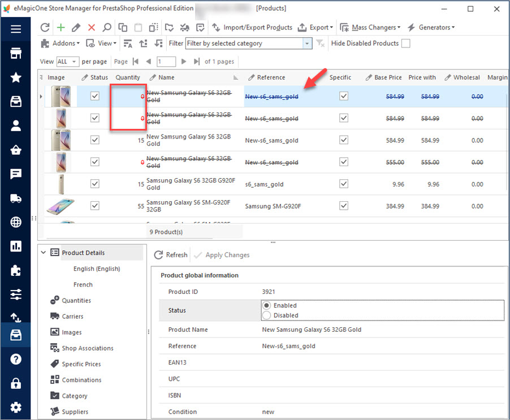The image size is (510, 420).
Task: Open the Carriers section
Action: click(x=67, y=317)
